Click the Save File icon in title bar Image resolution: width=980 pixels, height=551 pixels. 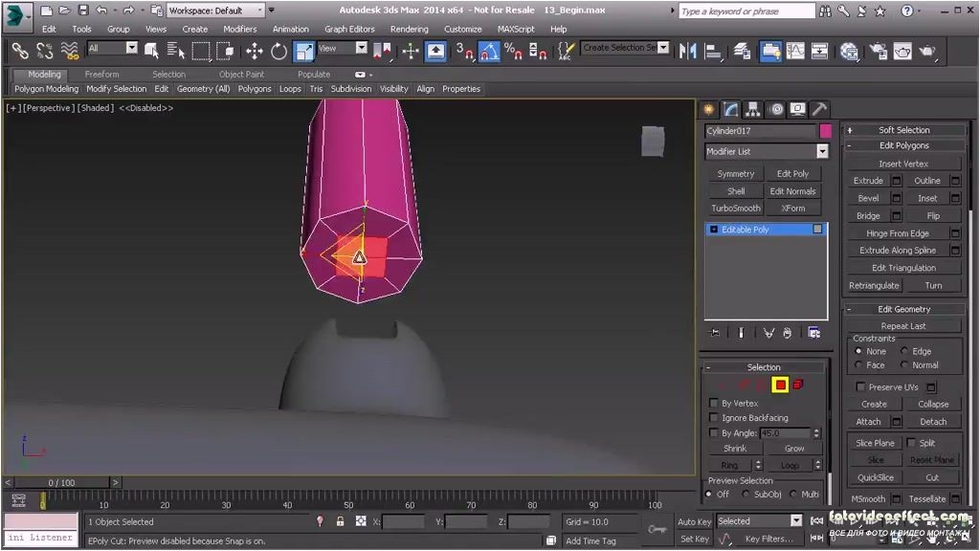point(83,11)
